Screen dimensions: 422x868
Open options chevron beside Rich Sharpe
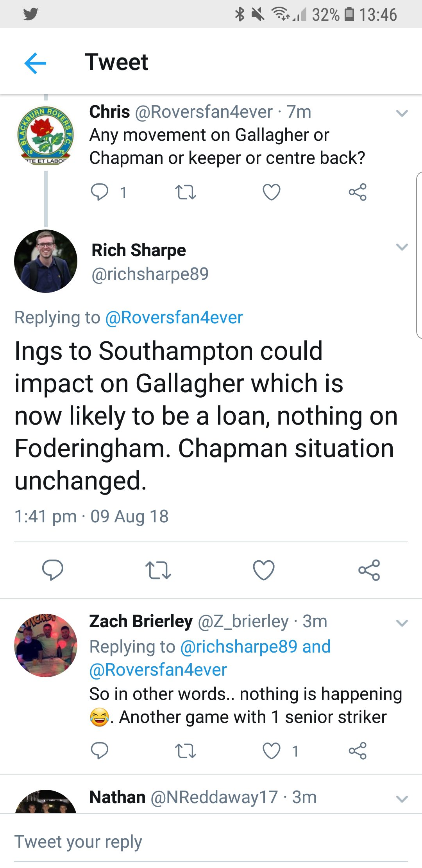402,247
